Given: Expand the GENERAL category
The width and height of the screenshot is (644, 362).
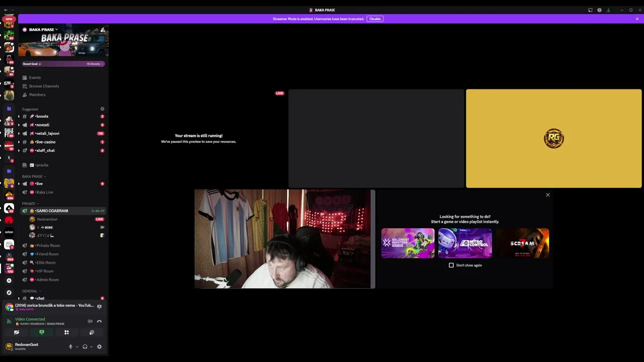Looking at the screenshot, I should [31, 291].
